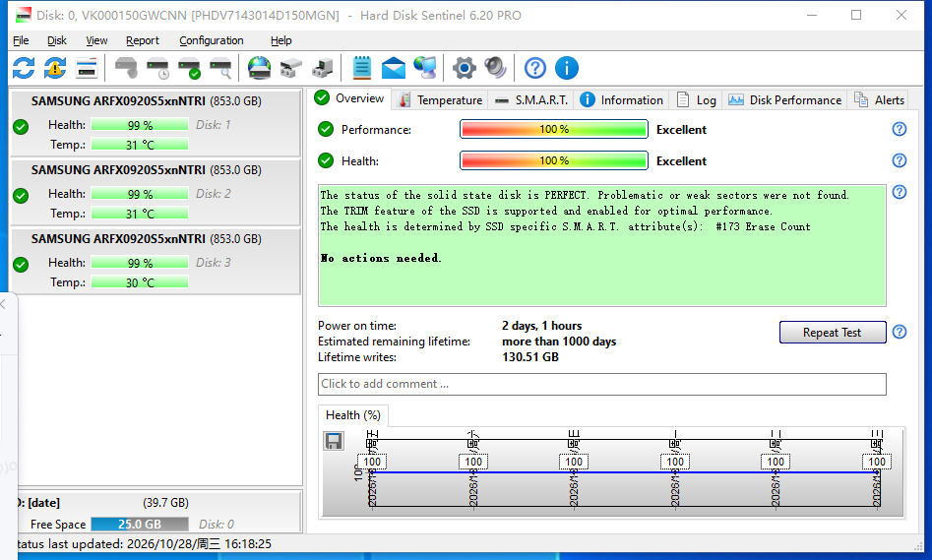Click the computer tower with boxes icon
The image size is (932, 560).
click(322, 68)
